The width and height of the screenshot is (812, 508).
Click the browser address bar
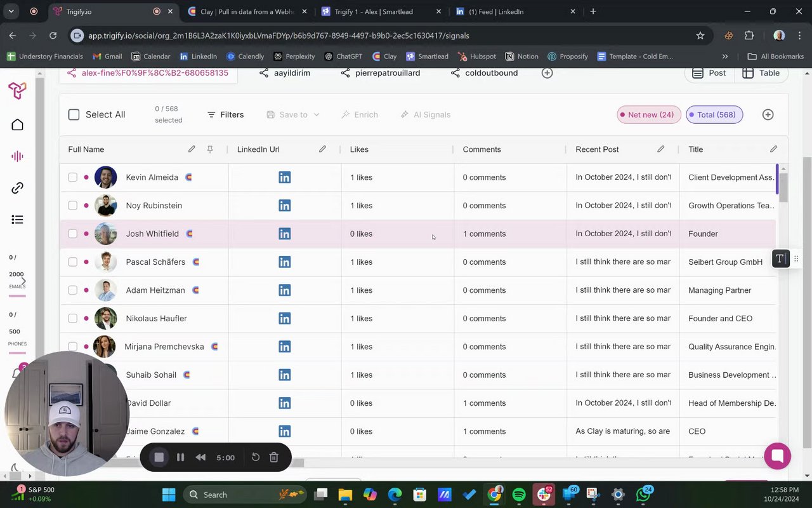(x=381, y=36)
